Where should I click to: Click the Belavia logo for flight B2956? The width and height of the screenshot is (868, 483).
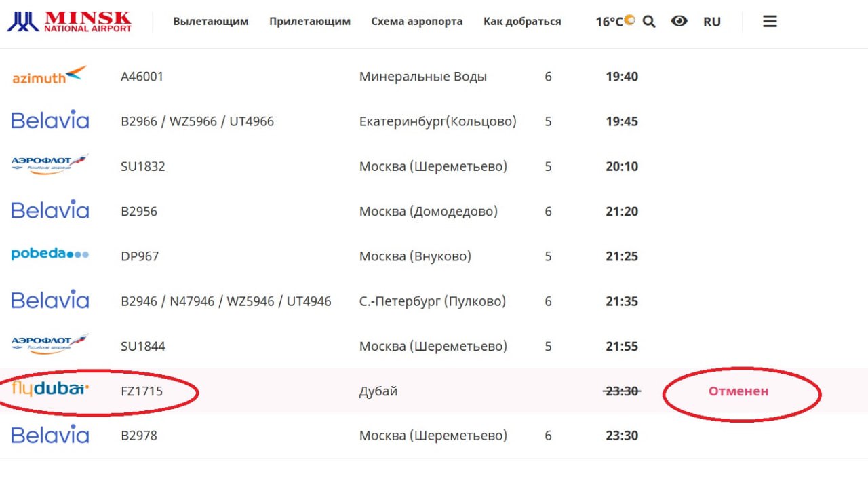(x=50, y=210)
